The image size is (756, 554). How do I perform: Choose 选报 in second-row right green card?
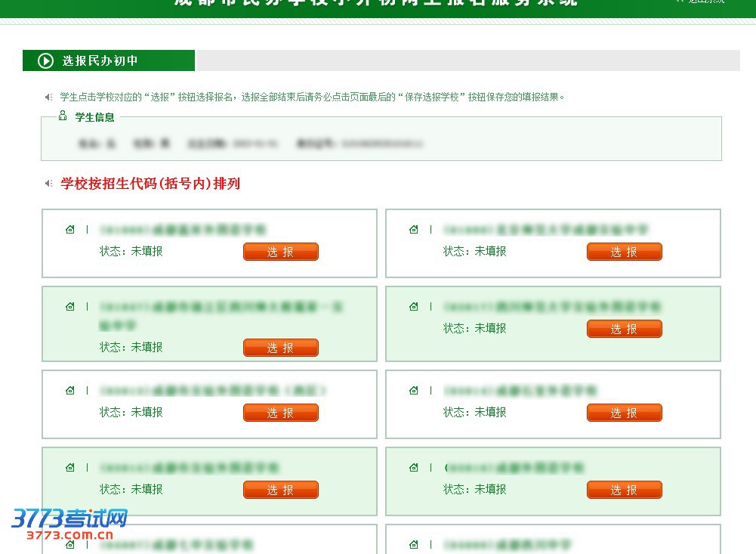pos(624,329)
